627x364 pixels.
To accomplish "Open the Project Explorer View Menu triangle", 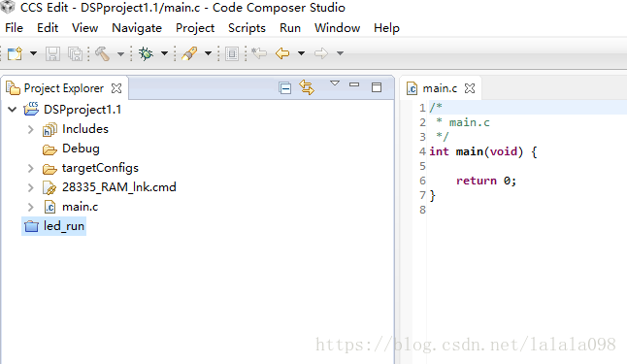I will 335,83.
